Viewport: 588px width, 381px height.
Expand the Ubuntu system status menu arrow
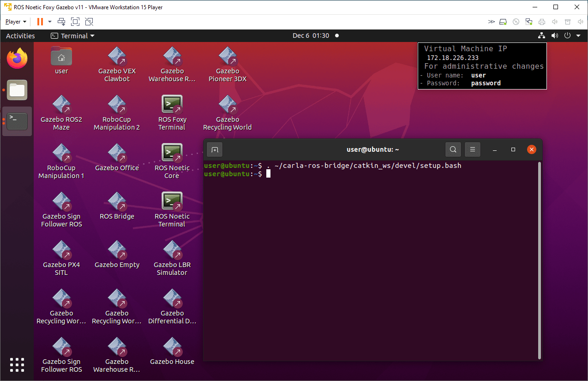coord(578,36)
